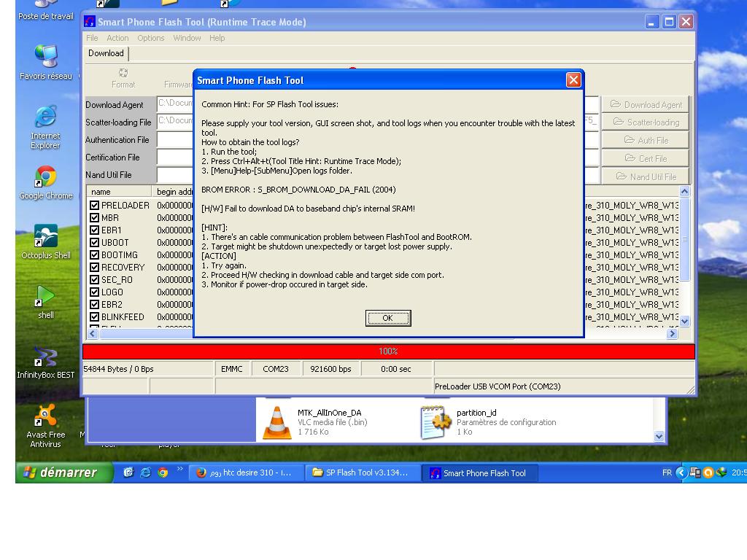Click the EMMC status bar cell
Viewport: 747px width, 560px height.
(x=231, y=369)
